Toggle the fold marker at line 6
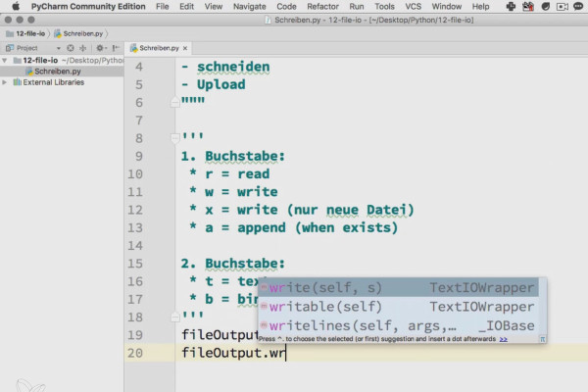This screenshot has height=392, width=588. pyautogui.click(x=174, y=102)
